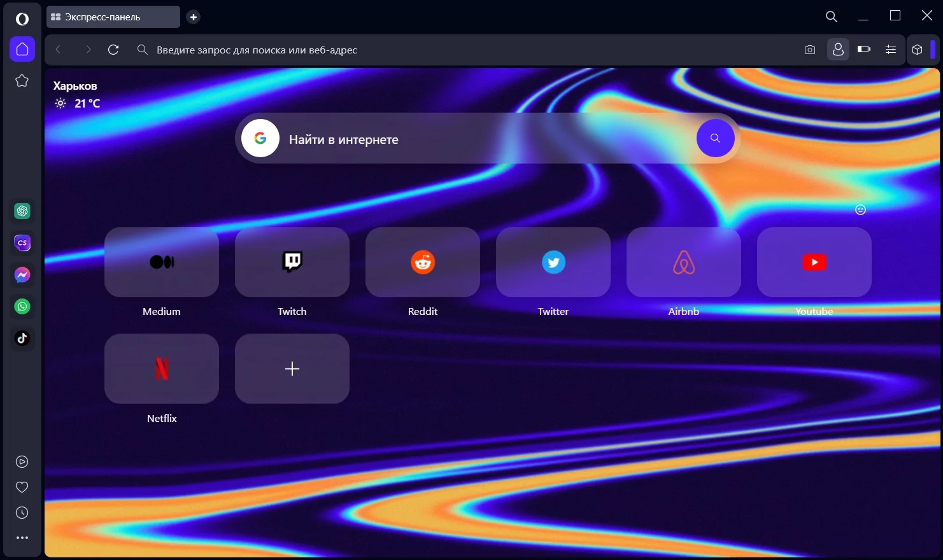The image size is (943, 560).
Task: Focus the Найти в интернете search field
Action: [x=487, y=139]
